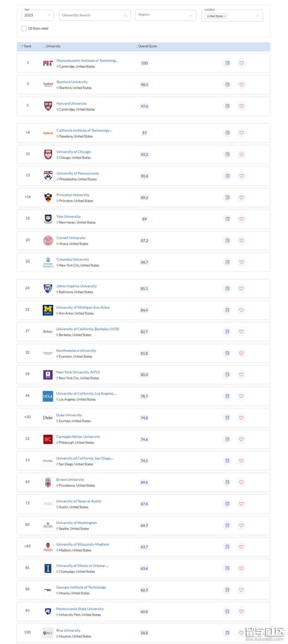Shortlist Columbia University with the heart icon
288x644 pixels.
click(241, 262)
